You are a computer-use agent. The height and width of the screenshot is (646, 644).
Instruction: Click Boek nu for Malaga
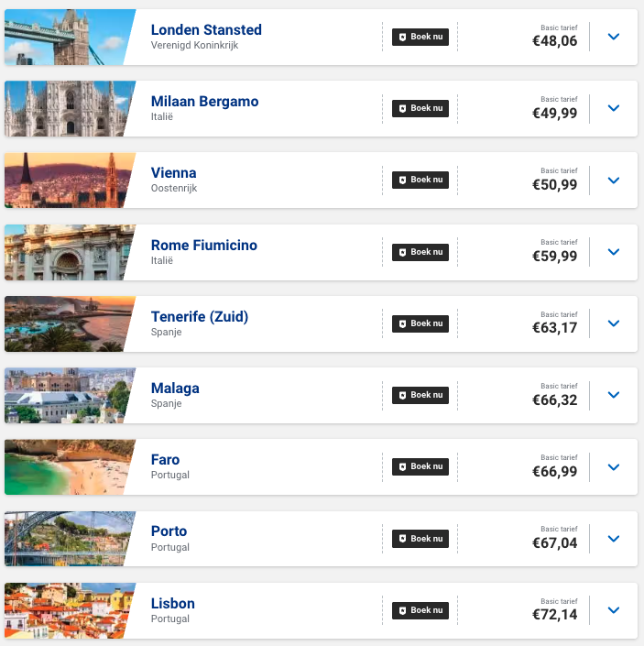420,395
